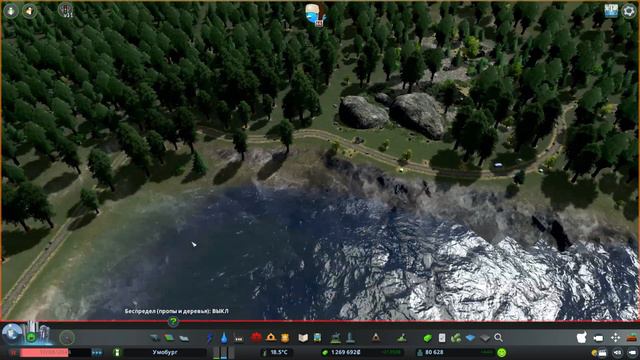Click the temperature readout 18.5°C
640x360 pixels.
(279, 352)
